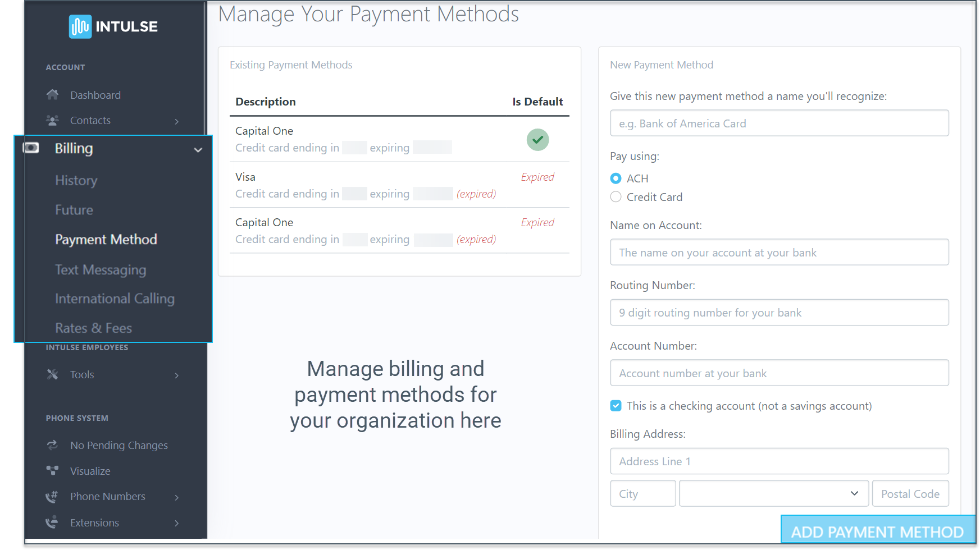This screenshot has height=550, width=980.
Task: Click the Add Payment Method button
Action: pos(877,530)
